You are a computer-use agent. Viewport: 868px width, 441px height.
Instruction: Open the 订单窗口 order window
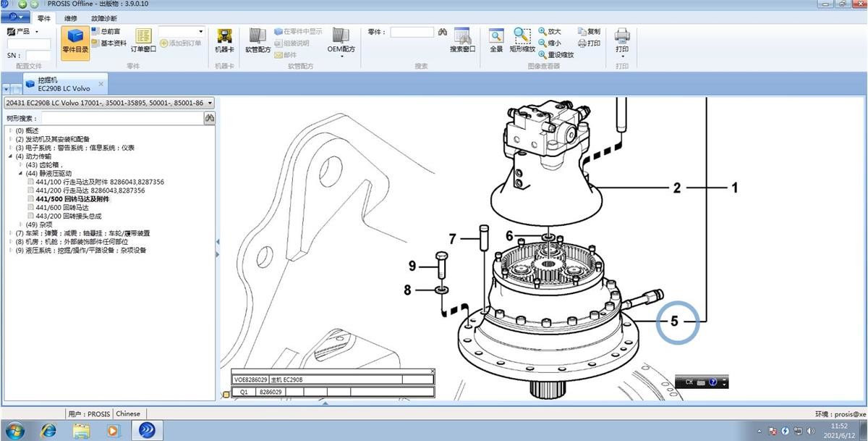[143, 41]
